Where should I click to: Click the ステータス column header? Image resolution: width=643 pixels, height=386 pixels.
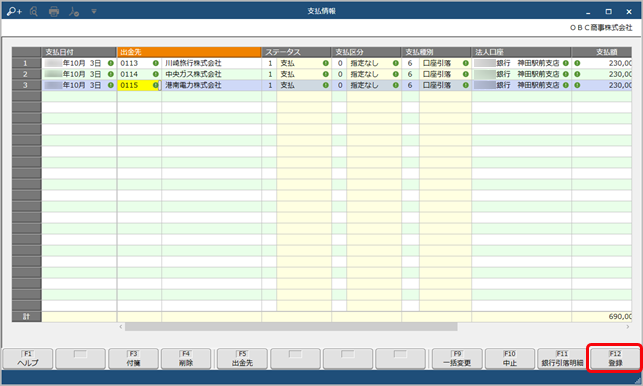coord(296,52)
